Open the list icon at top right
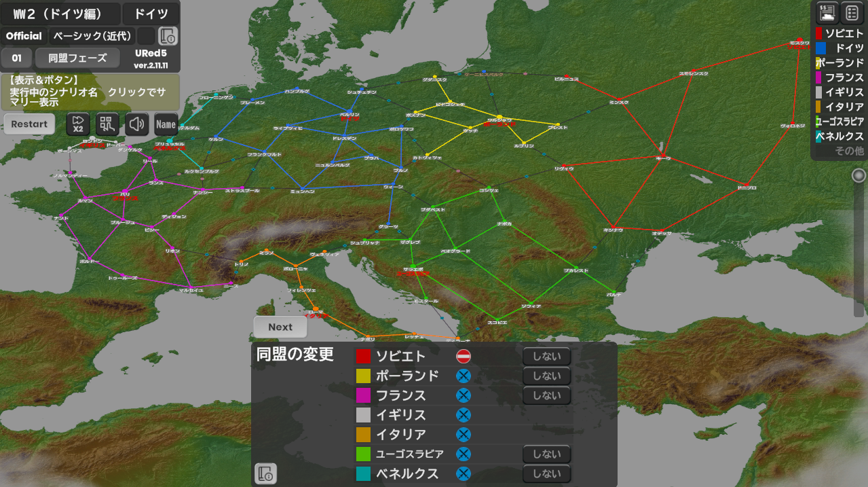The width and height of the screenshot is (868, 487). 852,12
